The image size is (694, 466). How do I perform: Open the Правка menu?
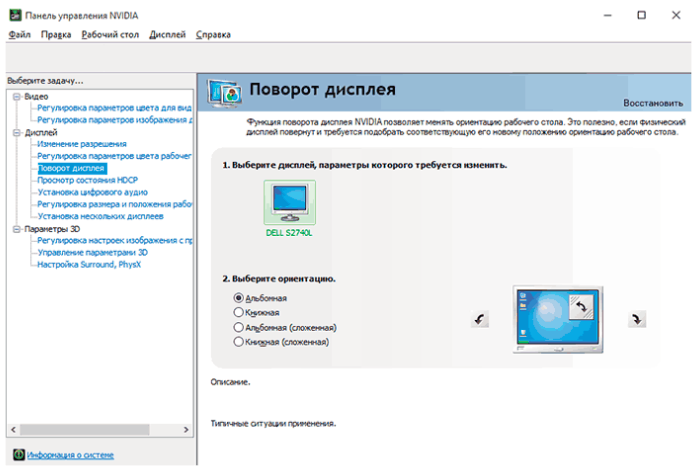click(56, 35)
